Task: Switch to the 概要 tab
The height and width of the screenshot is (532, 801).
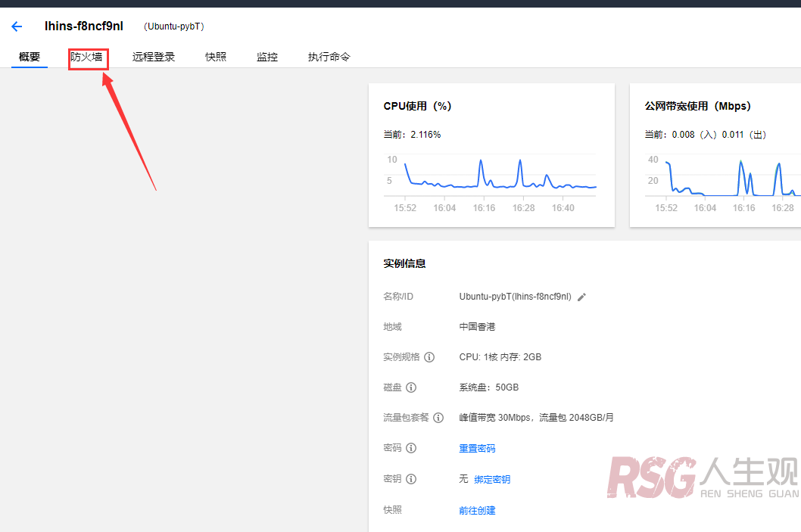Action: [30, 57]
